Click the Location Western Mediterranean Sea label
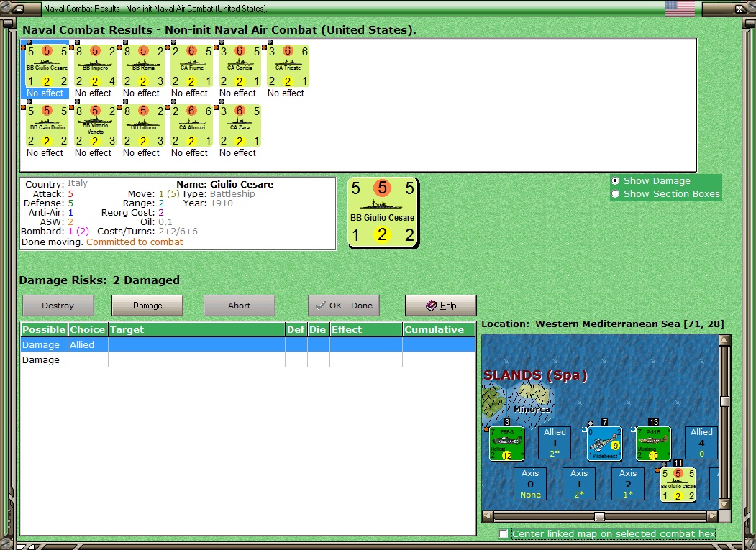Viewport: 756px width, 550px height. (x=603, y=324)
